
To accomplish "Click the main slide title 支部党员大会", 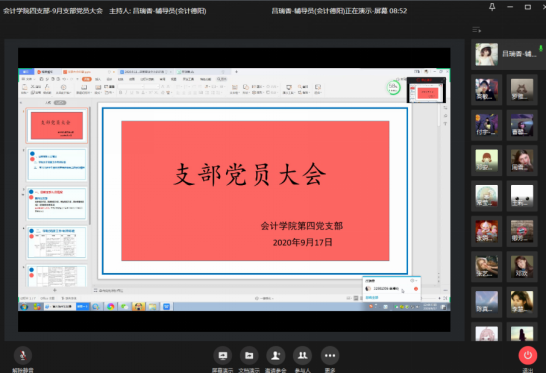I will [250, 174].
